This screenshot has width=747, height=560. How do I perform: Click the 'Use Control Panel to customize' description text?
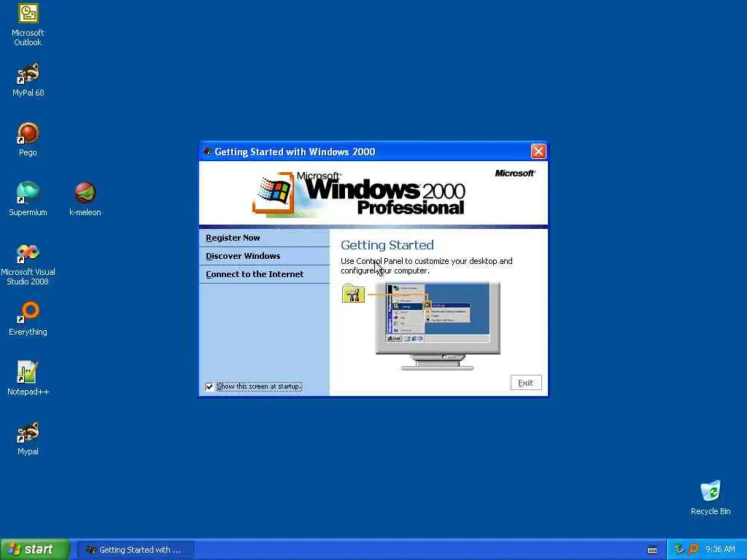point(426,265)
